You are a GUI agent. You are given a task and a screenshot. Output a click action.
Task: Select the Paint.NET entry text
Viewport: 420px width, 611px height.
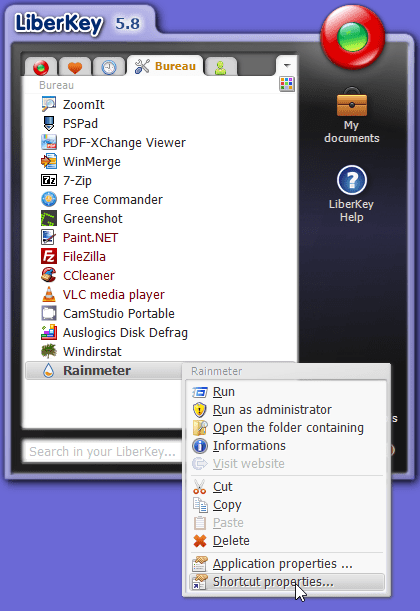pos(90,238)
